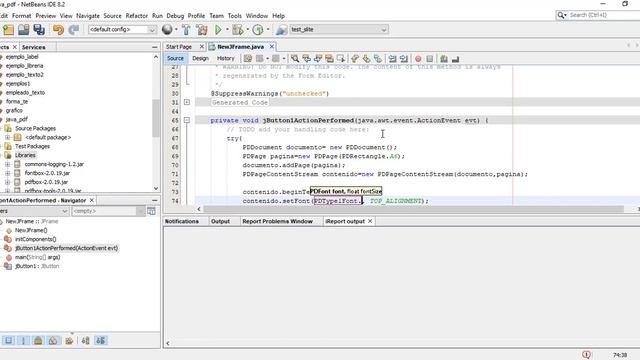Collapse the jButton1ActionPerformed method fold
This screenshot has height=360, width=640.
[x=187, y=120]
